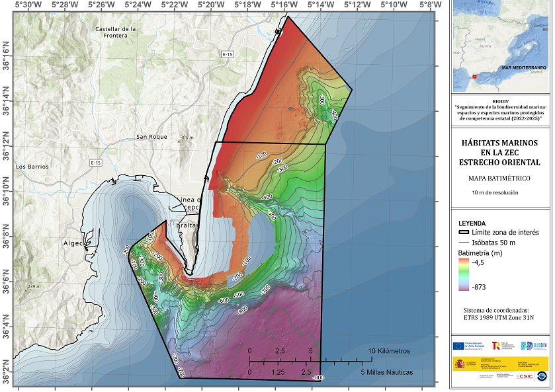The width and height of the screenshot is (555, 392).
Task: Click the bathymetry color gradient bar
Action: (463, 274)
